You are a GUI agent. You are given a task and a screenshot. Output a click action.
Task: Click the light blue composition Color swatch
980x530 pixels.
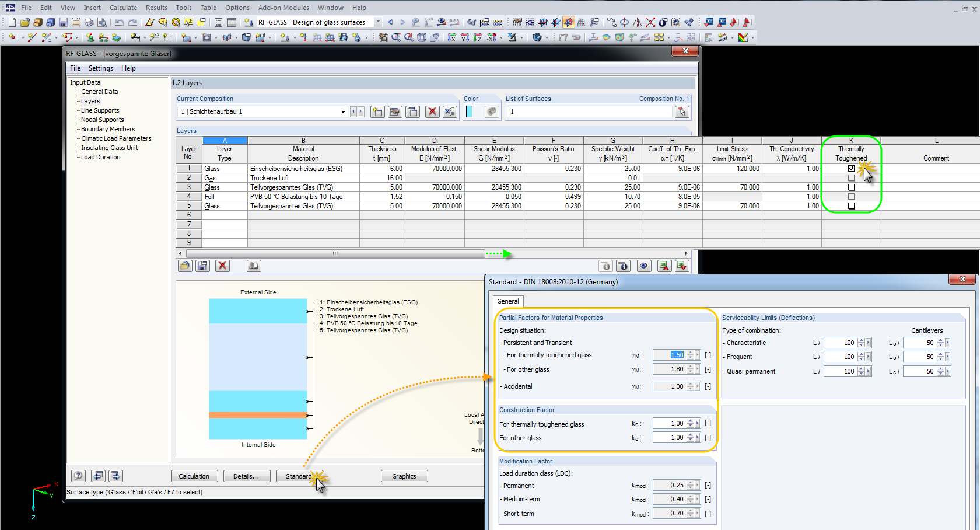tap(469, 111)
